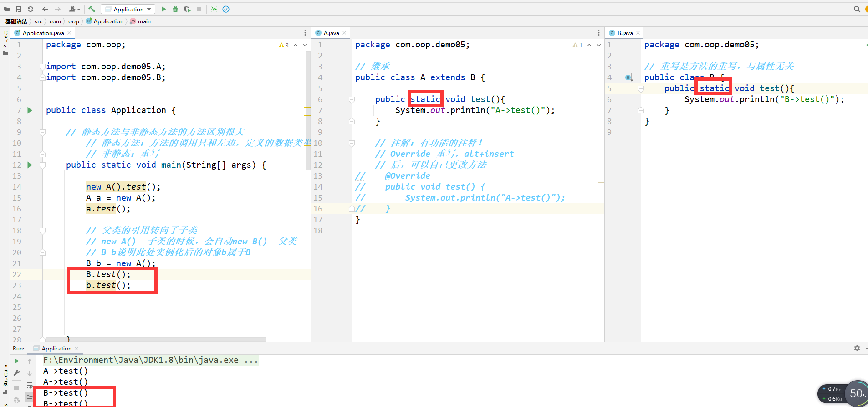Select the 基础语法 breadcrumb
Screen dimensions: 868x407
pos(16,21)
